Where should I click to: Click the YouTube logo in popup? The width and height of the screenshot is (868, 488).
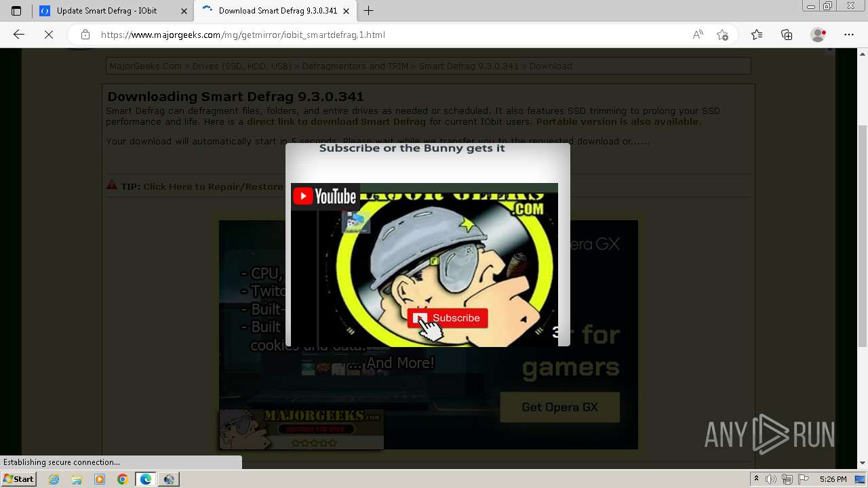coord(324,197)
